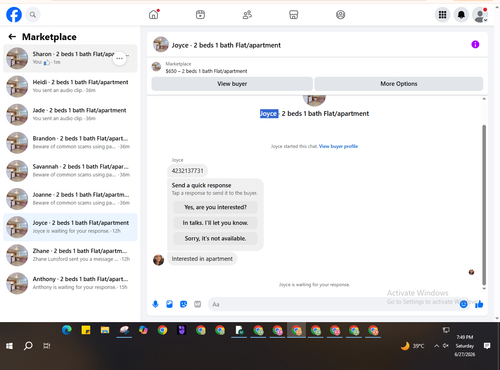
Task: Click chat scrollbar up arrow
Action: point(484,99)
